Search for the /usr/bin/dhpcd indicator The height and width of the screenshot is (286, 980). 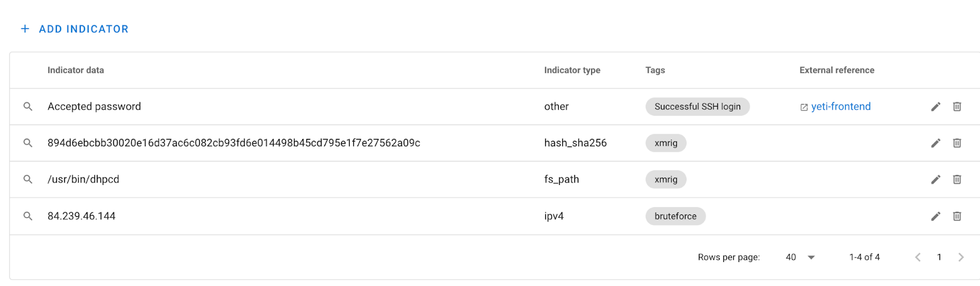tap(28, 179)
